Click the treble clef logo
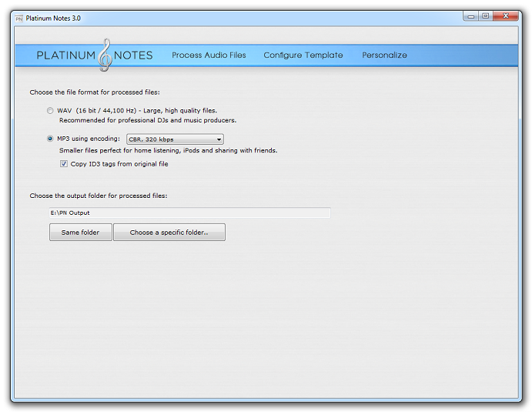This screenshot has width=532, height=412. [105, 55]
